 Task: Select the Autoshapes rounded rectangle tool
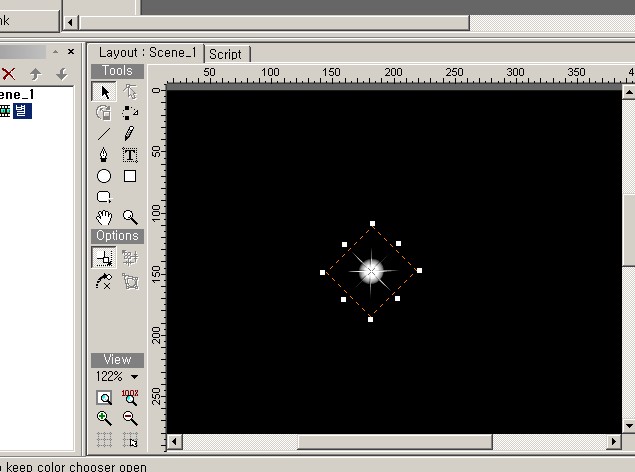104,197
